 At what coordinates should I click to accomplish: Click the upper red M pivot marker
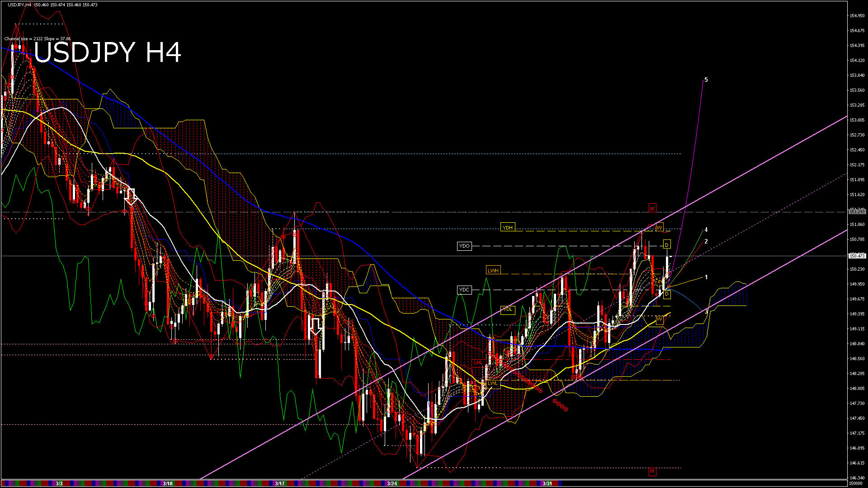(652, 208)
